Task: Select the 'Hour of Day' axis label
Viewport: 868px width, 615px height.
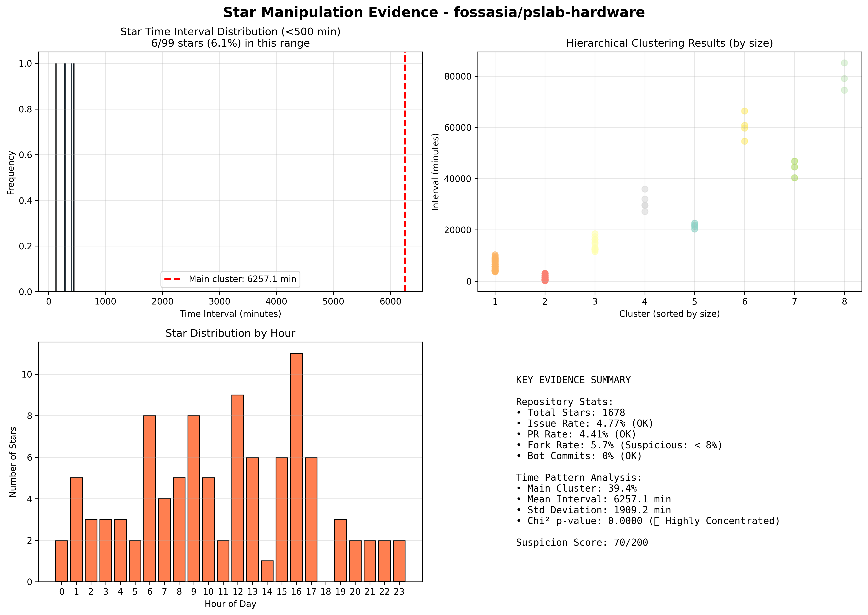Action: [x=230, y=604]
